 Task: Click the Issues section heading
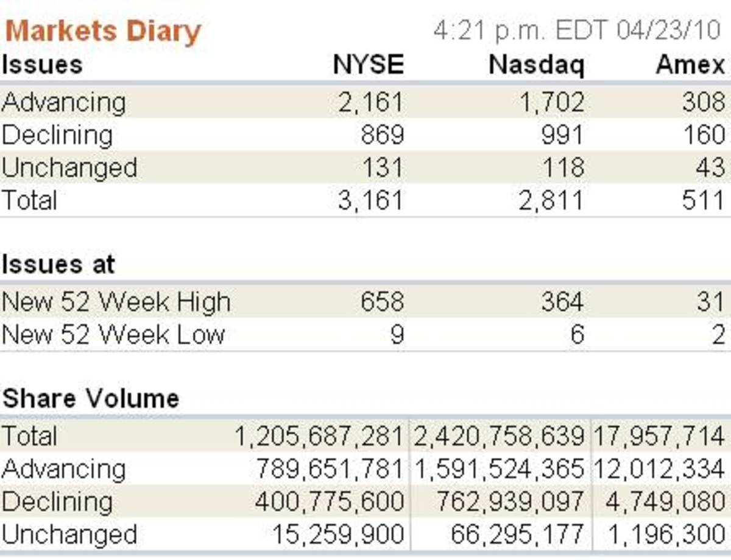coord(41,65)
